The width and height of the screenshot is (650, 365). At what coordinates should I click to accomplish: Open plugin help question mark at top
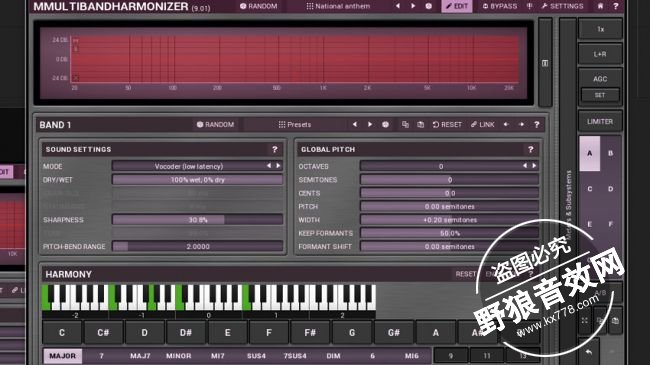pos(616,6)
